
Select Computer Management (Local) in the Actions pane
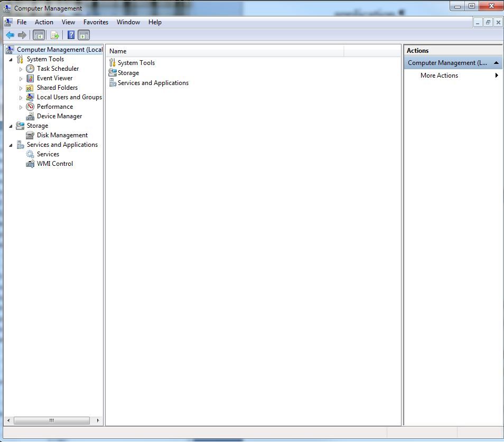tap(445, 62)
